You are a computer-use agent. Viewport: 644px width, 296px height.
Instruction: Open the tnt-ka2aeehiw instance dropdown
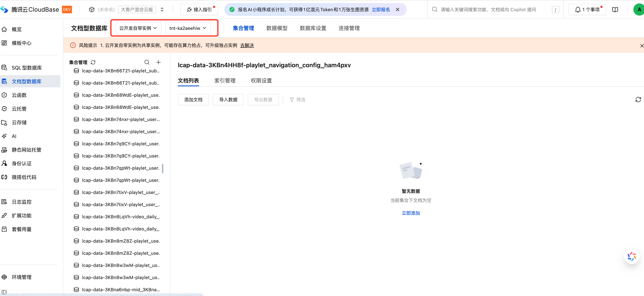pyautogui.click(x=188, y=28)
